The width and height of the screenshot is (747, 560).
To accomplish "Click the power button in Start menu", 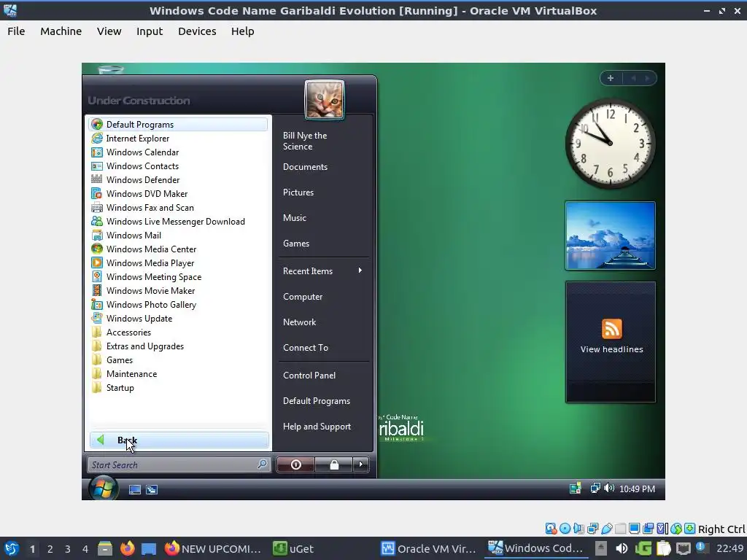I will click(x=296, y=464).
